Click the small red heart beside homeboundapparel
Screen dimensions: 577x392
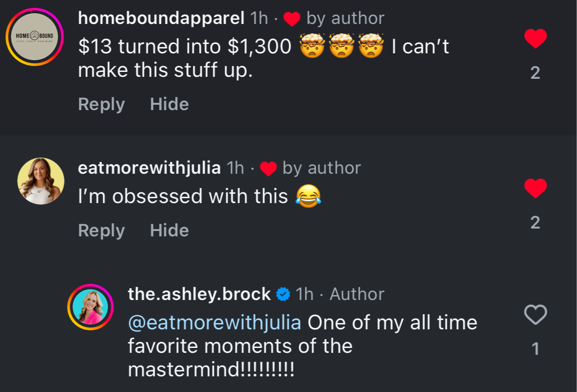click(292, 19)
